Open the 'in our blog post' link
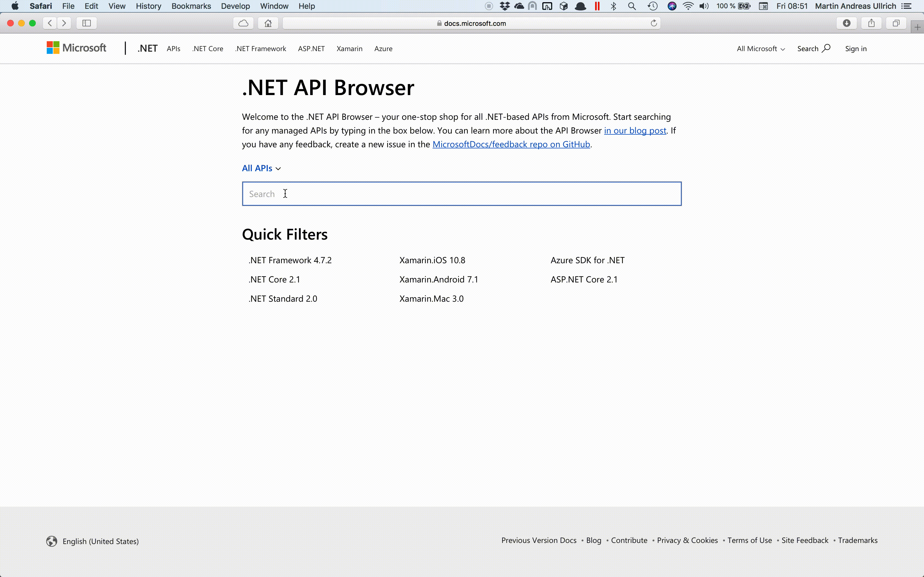The image size is (924, 577). point(635,131)
